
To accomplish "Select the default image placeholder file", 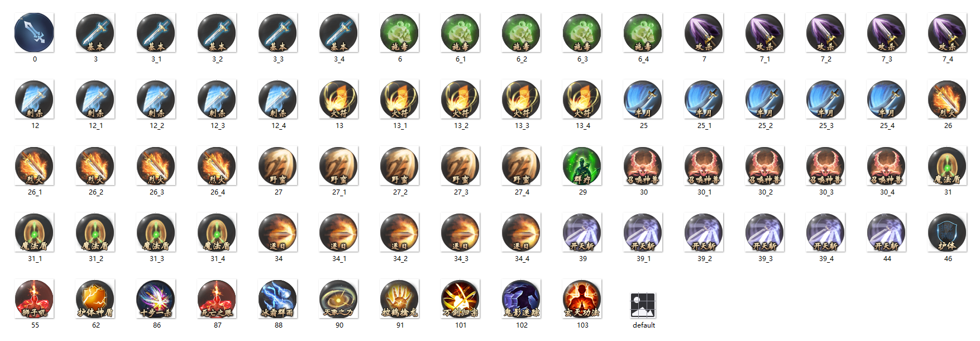I will pyautogui.click(x=643, y=305).
